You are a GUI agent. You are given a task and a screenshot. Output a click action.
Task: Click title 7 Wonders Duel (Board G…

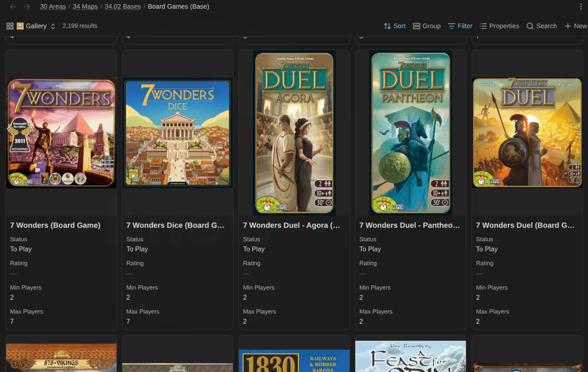(x=525, y=225)
